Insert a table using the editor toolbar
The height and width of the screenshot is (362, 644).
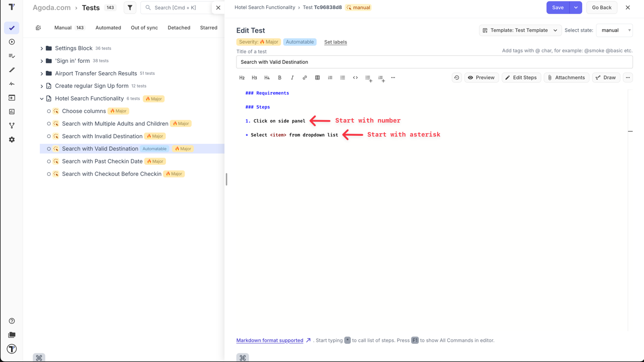(x=317, y=77)
